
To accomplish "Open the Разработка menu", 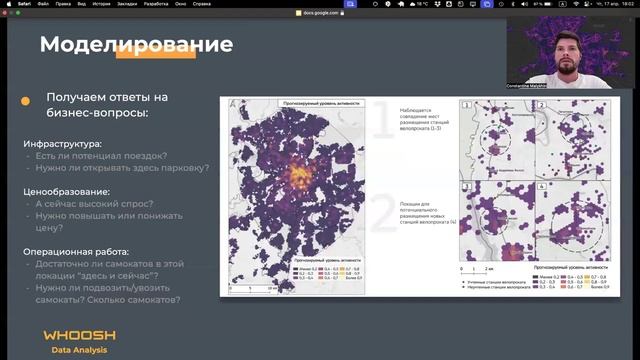I will [156, 4].
